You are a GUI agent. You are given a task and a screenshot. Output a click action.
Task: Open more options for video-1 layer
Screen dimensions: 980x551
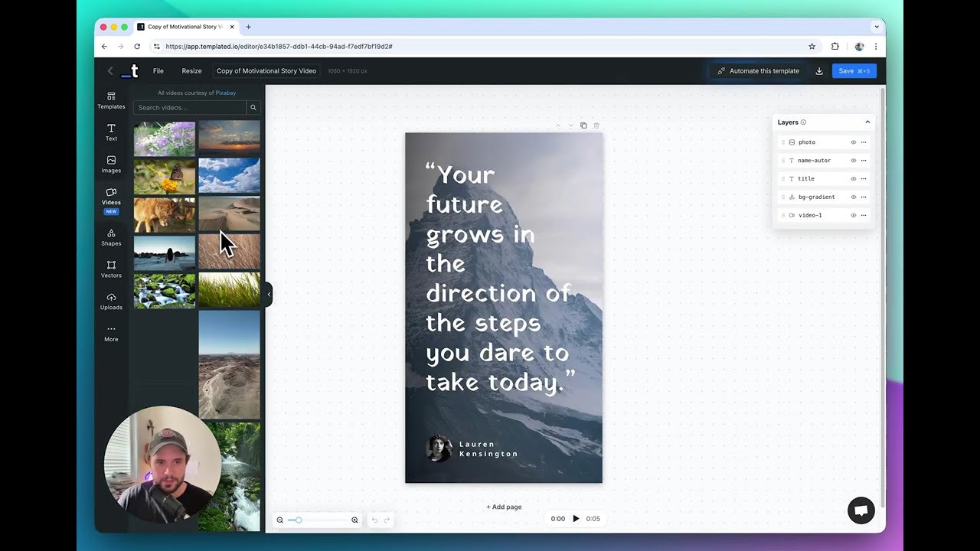(864, 215)
